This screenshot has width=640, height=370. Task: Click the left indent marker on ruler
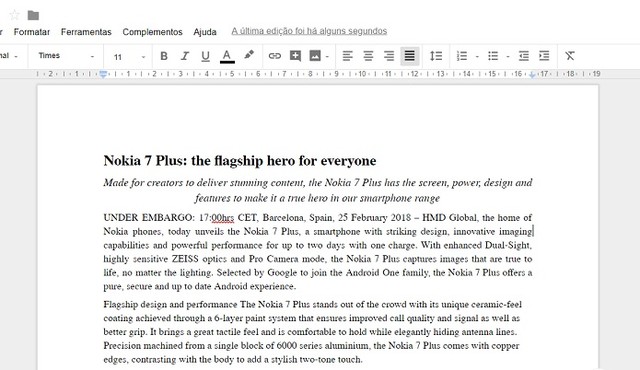pos(103,74)
